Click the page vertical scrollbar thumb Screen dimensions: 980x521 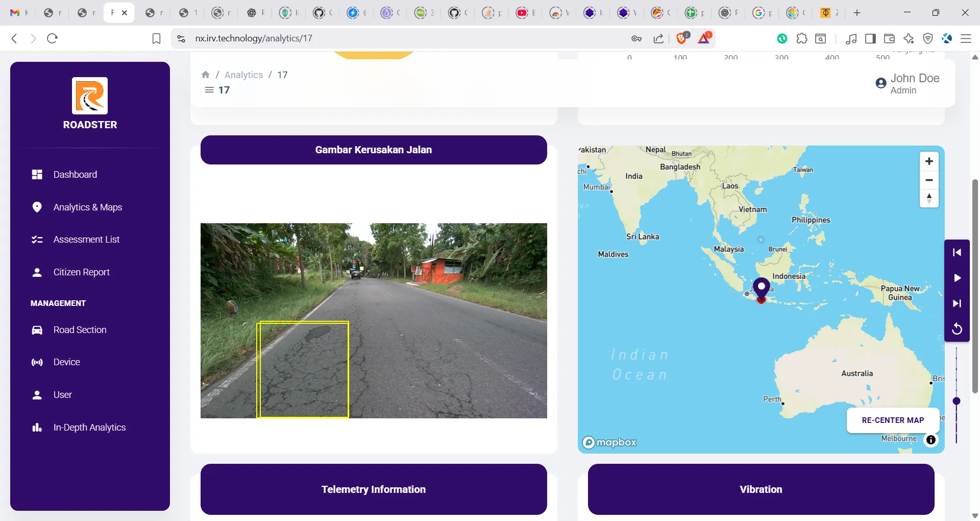tap(975, 286)
